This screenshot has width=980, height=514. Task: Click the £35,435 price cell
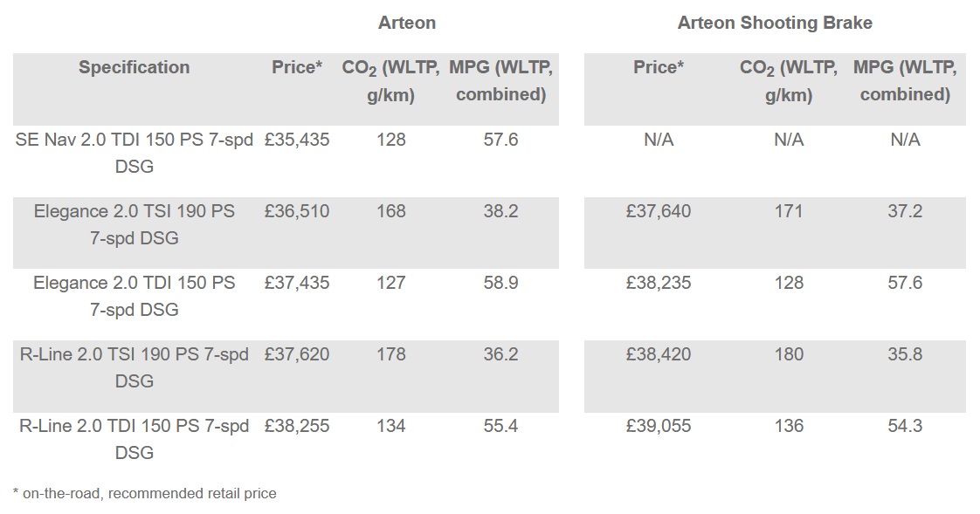click(x=297, y=140)
